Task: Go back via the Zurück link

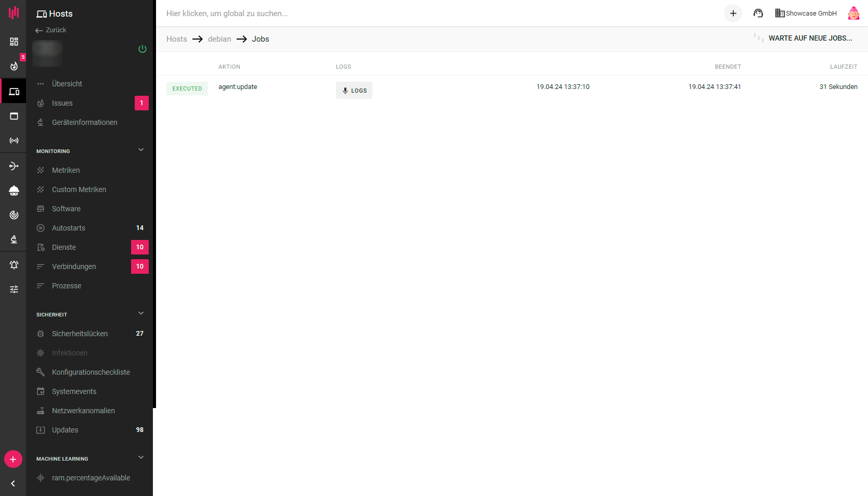Action: pyautogui.click(x=51, y=30)
